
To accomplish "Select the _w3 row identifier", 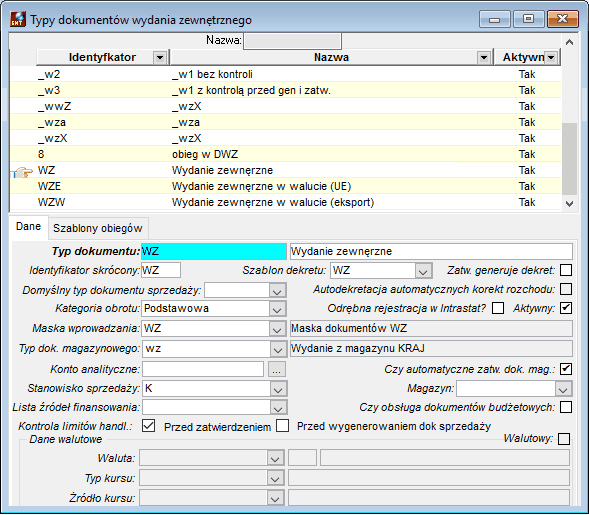I will (49, 90).
